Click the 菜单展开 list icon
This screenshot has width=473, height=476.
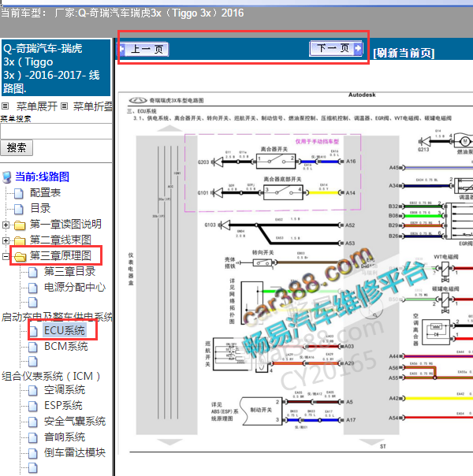tap(6, 106)
